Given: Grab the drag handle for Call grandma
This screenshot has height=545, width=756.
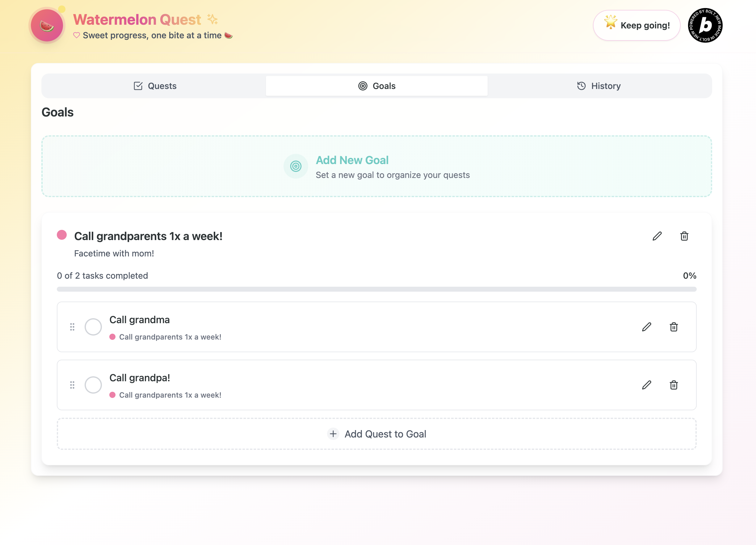Looking at the screenshot, I should [72, 327].
